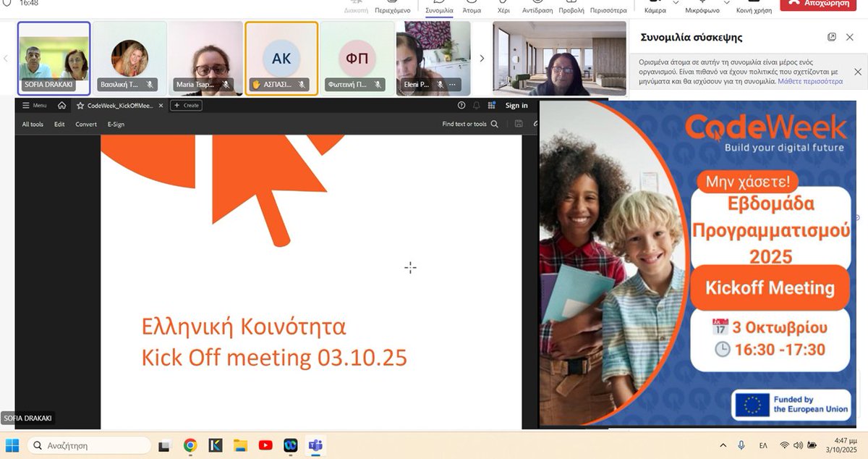Open All tools in Acrobat

33,124
